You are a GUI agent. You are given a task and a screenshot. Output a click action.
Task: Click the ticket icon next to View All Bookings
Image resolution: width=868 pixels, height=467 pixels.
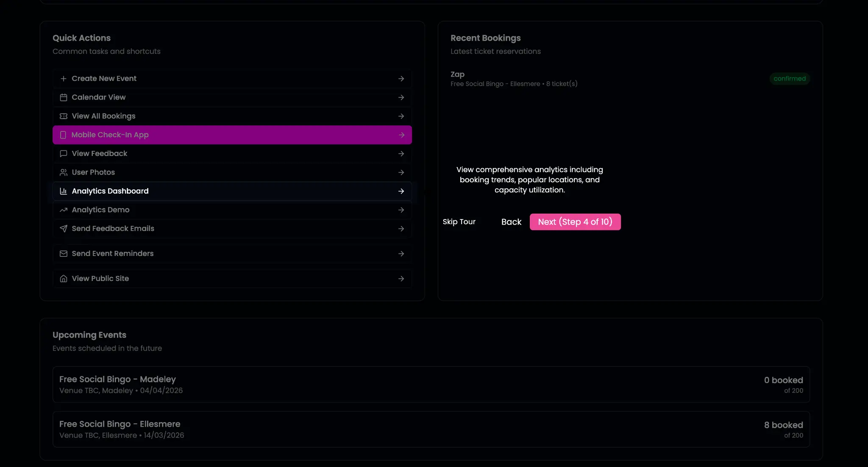(x=64, y=116)
